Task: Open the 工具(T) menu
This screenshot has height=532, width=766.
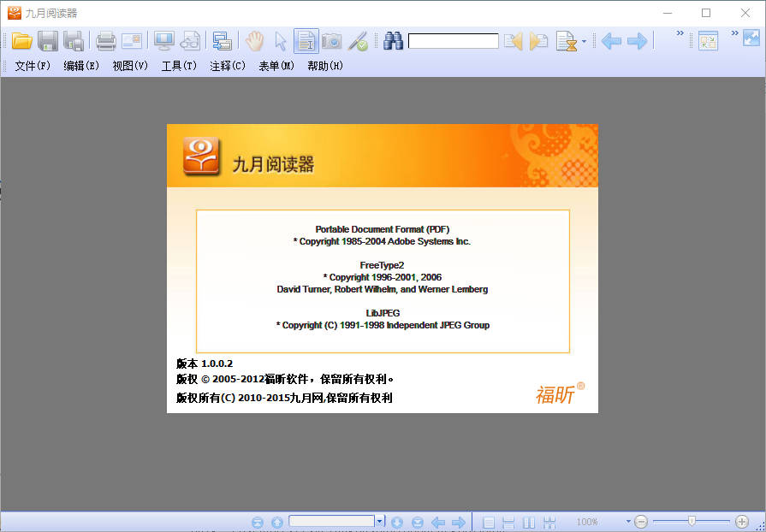Action: click(179, 66)
